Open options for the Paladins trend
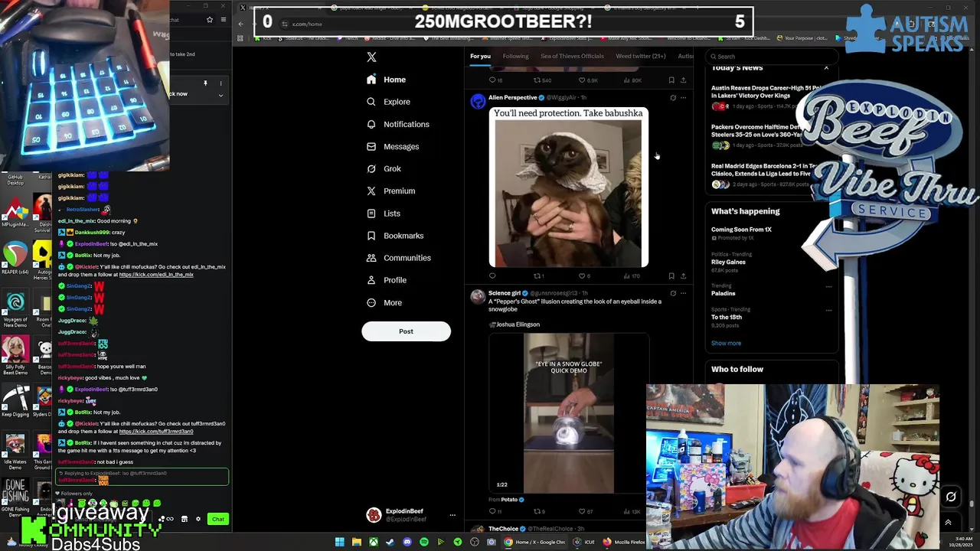Screen dimensions: 980x551 tap(828, 287)
